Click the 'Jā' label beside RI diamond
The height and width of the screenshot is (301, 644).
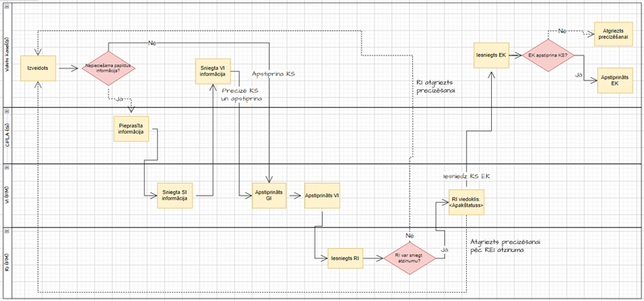(444, 249)
